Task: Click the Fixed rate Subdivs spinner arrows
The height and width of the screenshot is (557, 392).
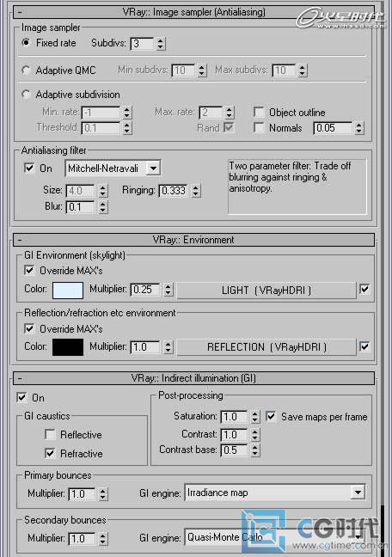Action: click(161, 43)
